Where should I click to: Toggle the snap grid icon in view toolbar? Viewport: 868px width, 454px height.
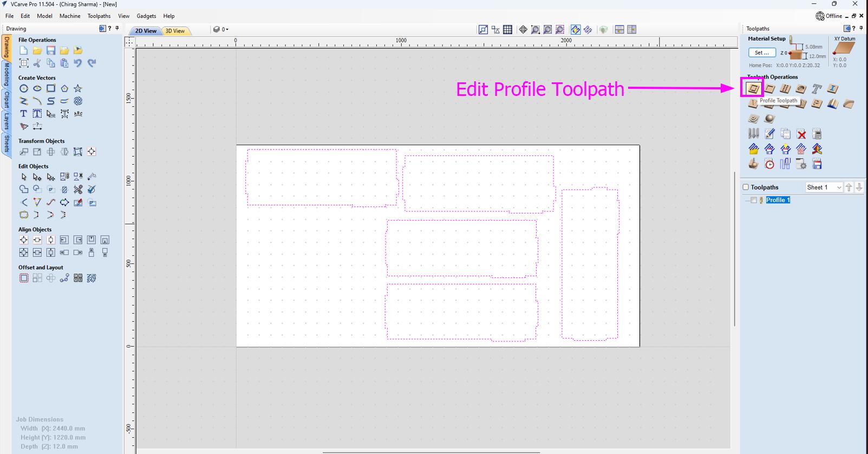pyautogui.click(x=507, y=30)
